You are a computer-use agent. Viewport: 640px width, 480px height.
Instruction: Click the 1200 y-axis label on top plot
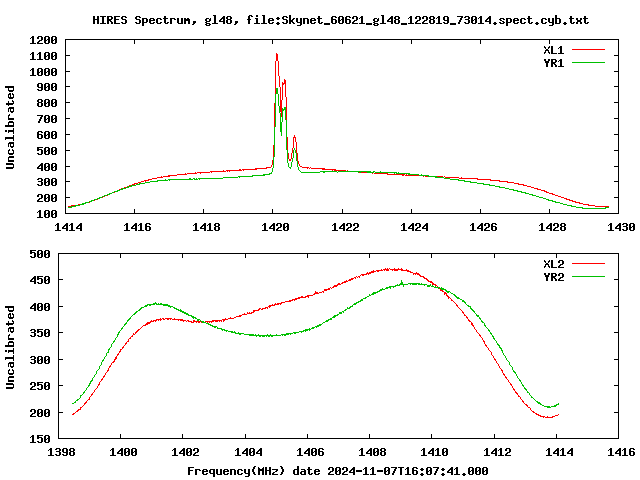[x=43, y=40]
